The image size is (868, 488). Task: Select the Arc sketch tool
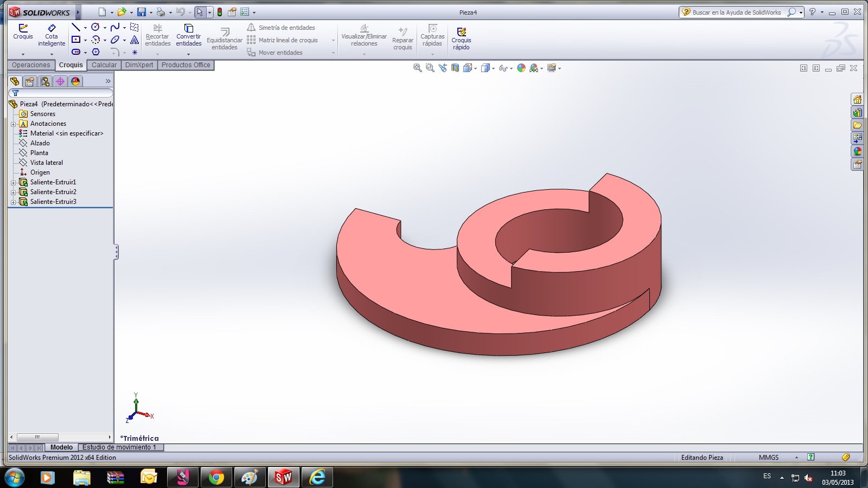[95, 40]
